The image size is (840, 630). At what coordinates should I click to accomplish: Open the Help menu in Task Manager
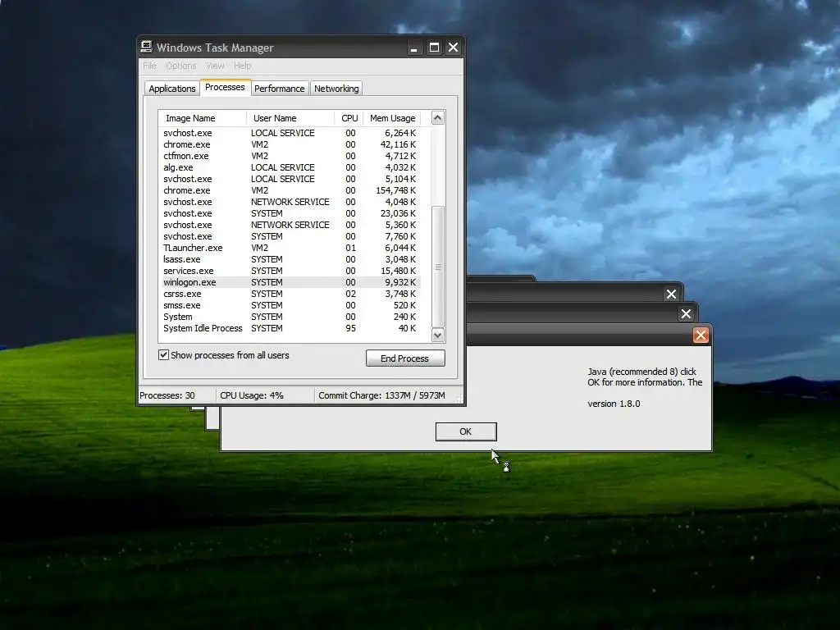(242, 66)
